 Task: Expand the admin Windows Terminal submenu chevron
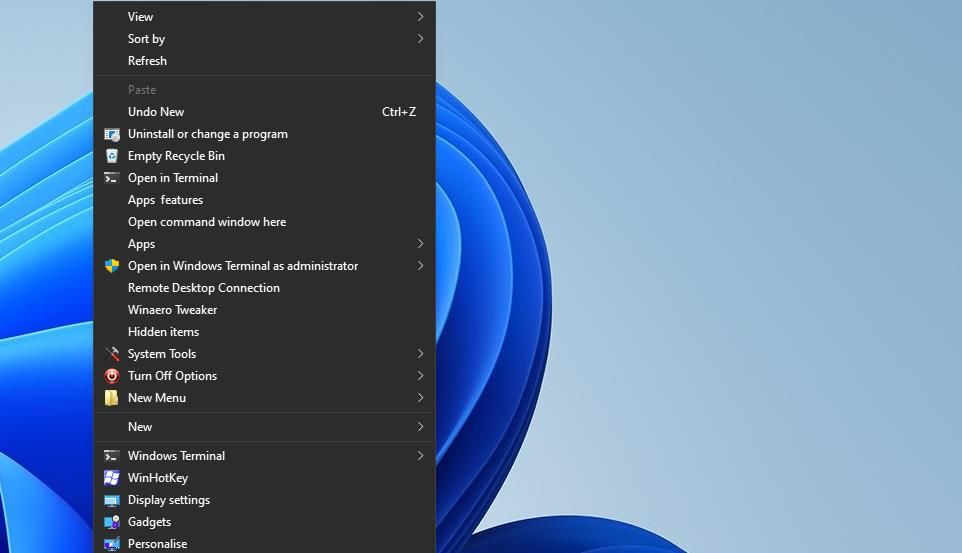click(x=420, y=266)
